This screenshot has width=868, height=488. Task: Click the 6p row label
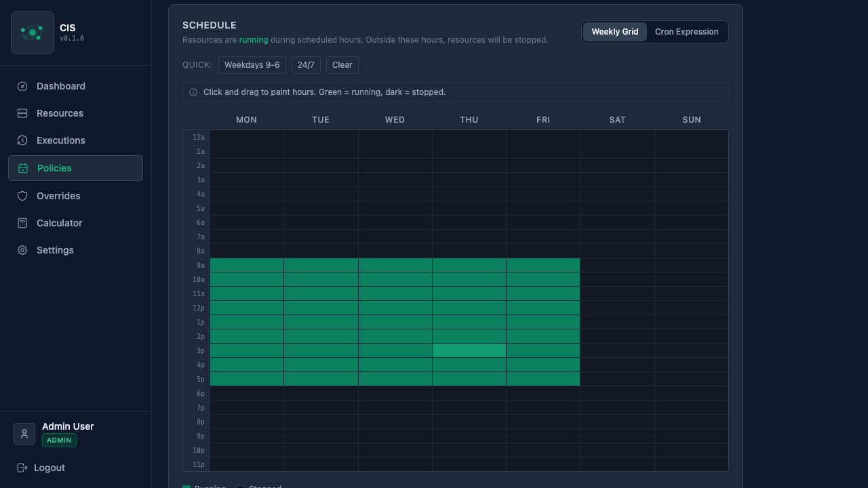[201, 393]
